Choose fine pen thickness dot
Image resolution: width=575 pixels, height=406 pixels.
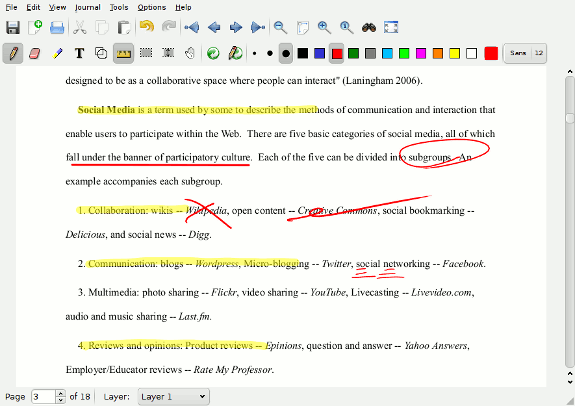pos(254,54)
